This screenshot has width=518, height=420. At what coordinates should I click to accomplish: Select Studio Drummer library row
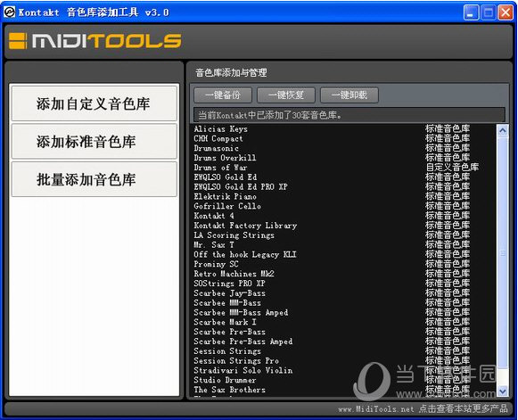coord(343,380)
